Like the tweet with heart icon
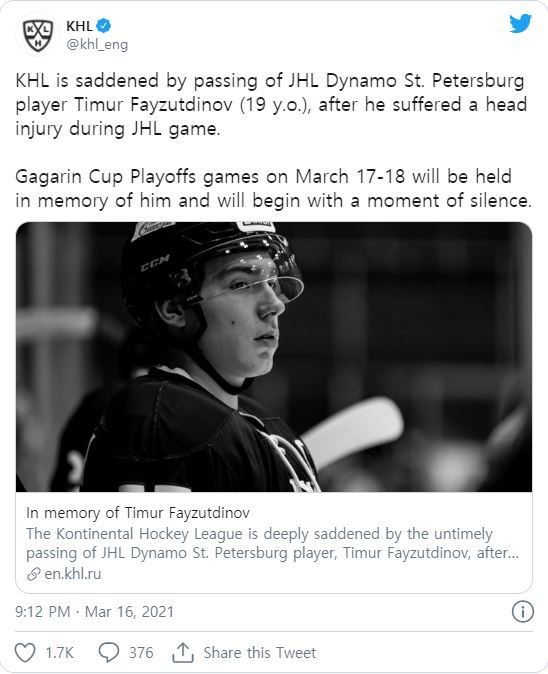Screen dimensions: 548x674 click(x=25, y=653)
